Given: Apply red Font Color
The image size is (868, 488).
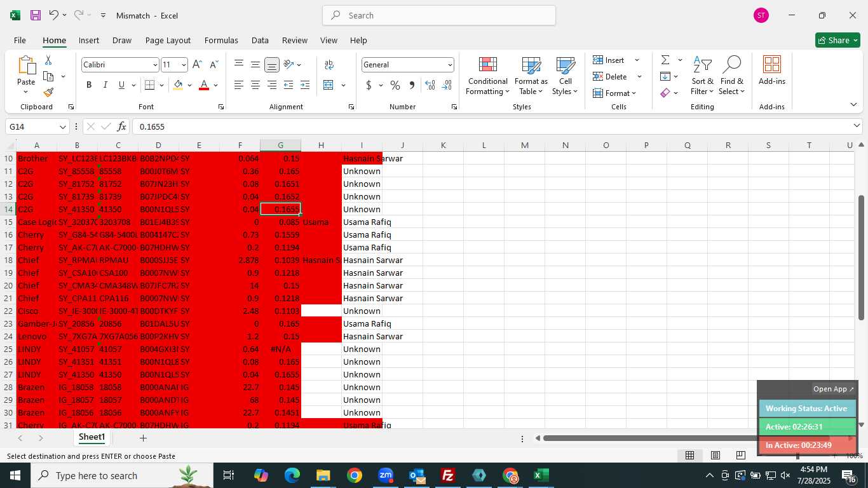Looking at the screenshot, I should click(x=204, y=85).
